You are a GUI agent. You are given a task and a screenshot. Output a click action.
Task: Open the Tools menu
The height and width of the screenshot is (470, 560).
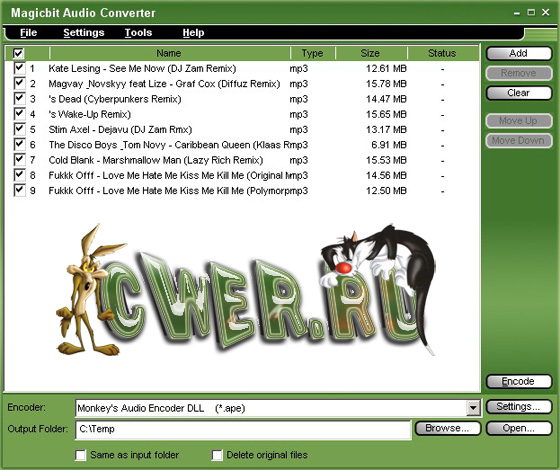(138, 32)
